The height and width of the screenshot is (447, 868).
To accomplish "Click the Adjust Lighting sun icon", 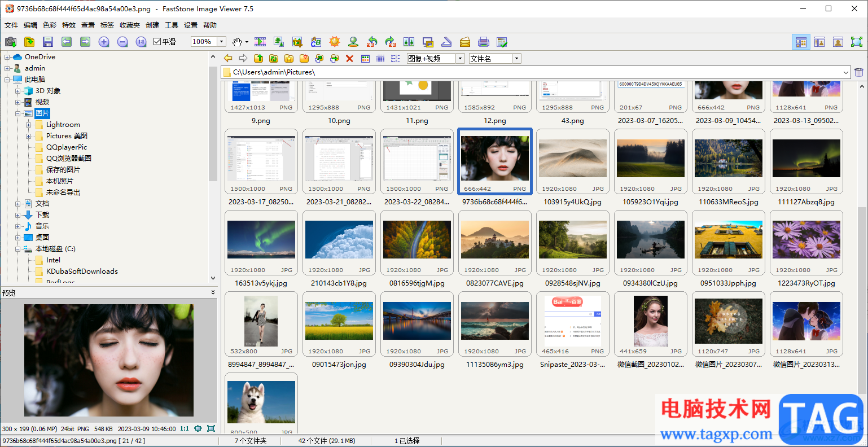I will (x=335, y=42).
